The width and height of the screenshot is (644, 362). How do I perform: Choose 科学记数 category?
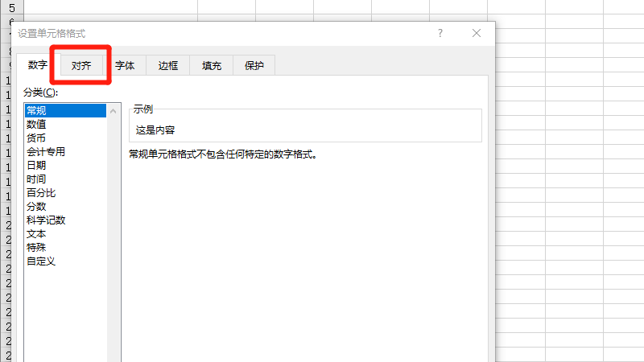[66, 220]
